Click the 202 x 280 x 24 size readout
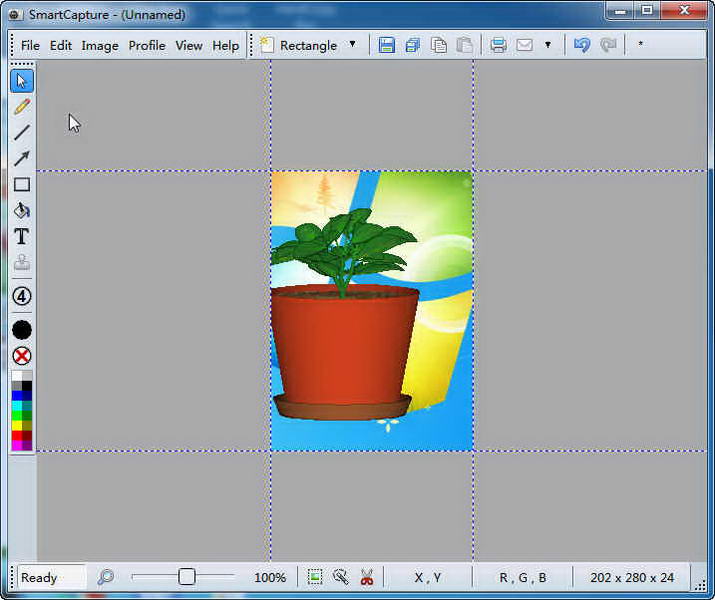This screenshot has height=600, width=715. [x=632, y=578]
